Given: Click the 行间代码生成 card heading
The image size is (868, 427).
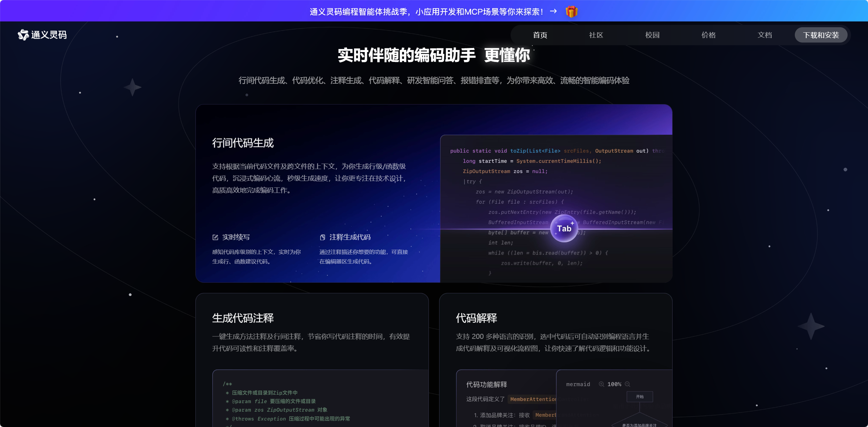Looking at the screenshot, I should click(243, 143).
